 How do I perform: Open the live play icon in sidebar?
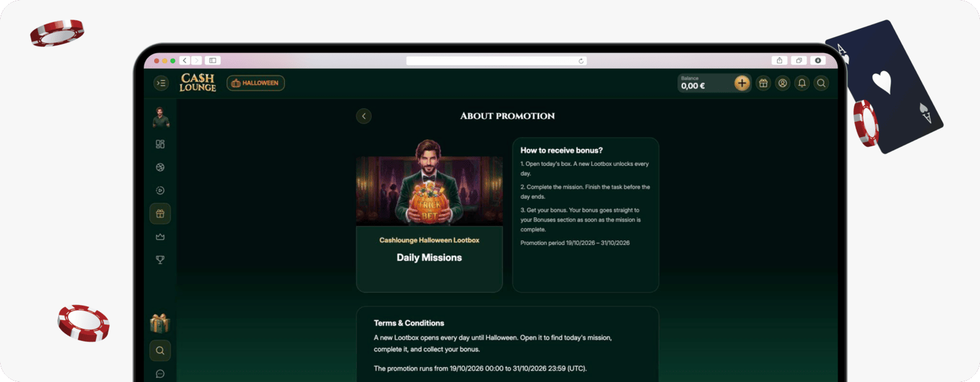coord(160,191)
